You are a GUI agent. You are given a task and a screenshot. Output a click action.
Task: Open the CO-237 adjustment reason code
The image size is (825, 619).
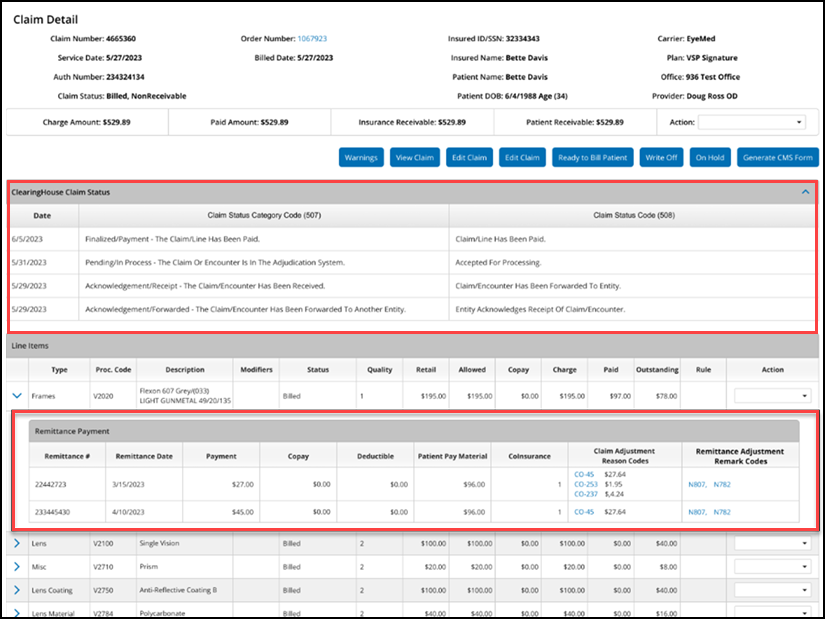586,493
